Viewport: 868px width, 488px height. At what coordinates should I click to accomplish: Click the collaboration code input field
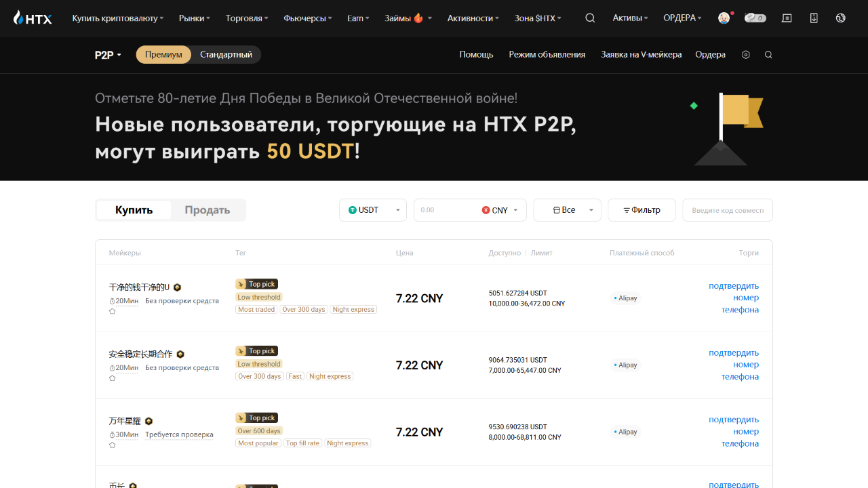tap(727, 210)
